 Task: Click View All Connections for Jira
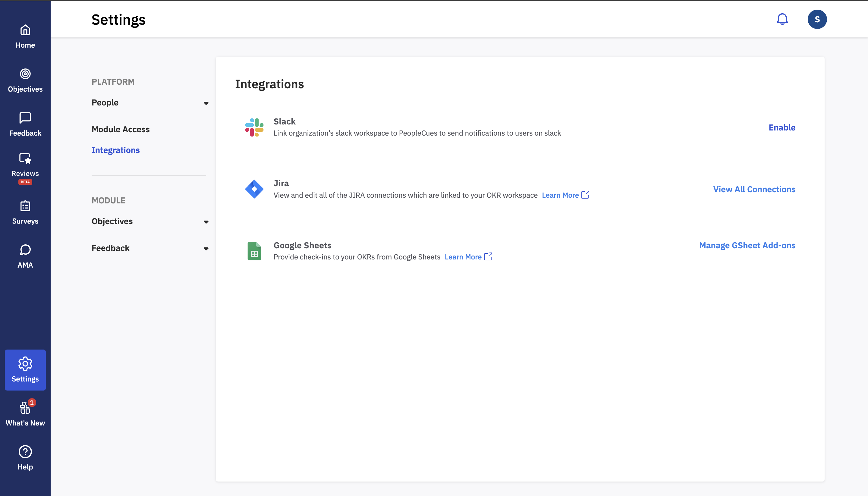click(x=754, y=190)
